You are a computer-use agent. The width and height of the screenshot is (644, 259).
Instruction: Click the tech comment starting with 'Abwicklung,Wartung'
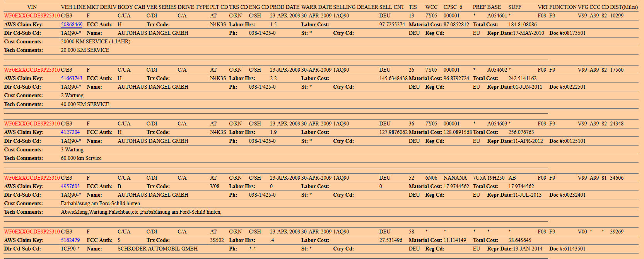pos(141,212)
